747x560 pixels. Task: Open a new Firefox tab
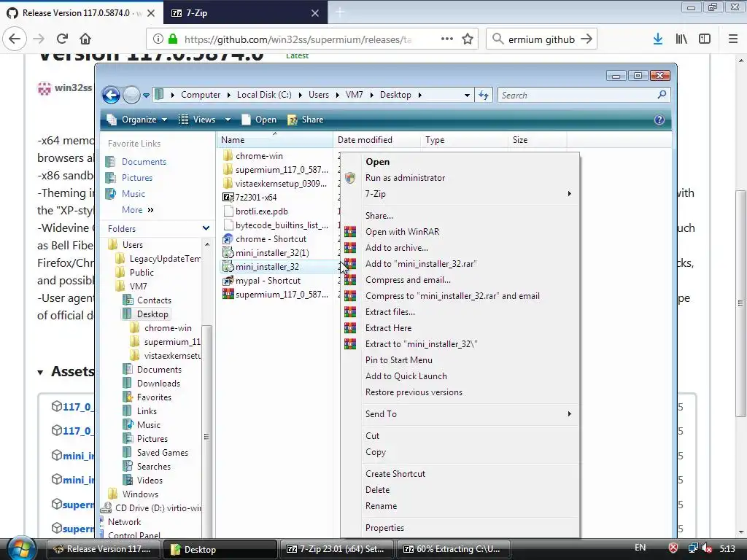[x=340, y=12]
